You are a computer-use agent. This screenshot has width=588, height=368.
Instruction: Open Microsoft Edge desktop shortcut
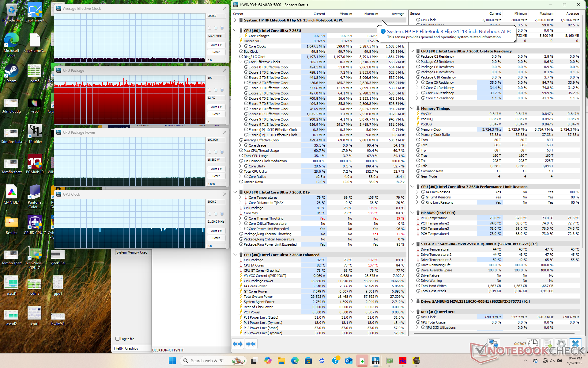12,45
